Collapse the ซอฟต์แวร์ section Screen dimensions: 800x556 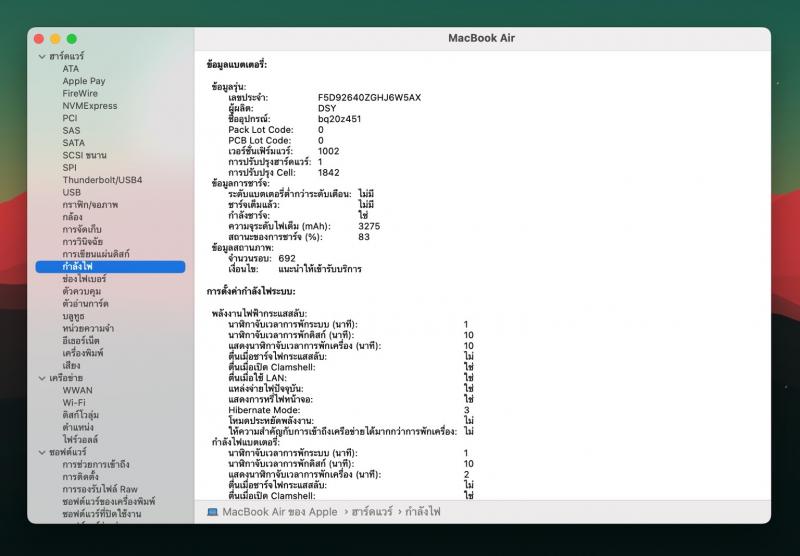[x=40, y=452]
